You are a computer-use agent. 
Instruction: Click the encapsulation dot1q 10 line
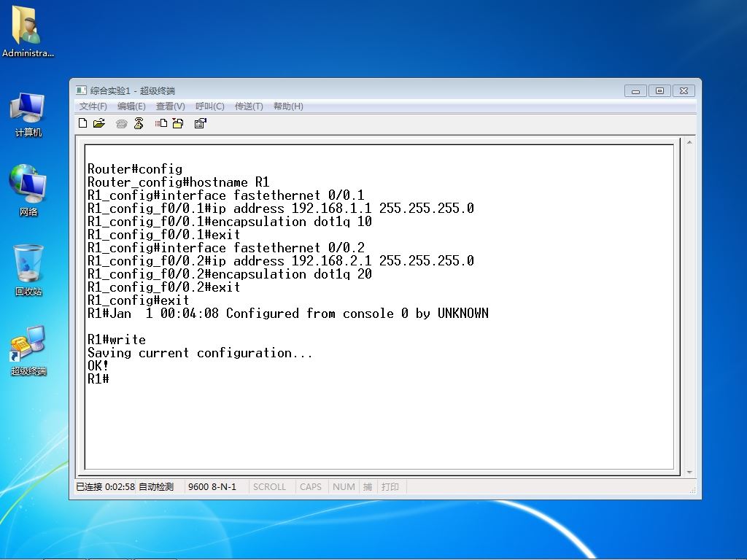tap(230, 222)
